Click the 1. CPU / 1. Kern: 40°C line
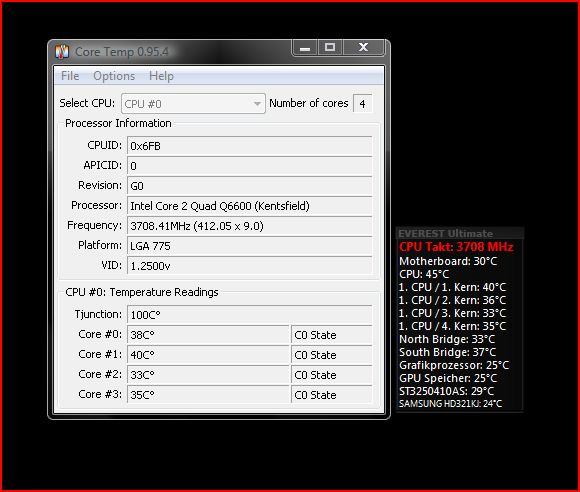The image size is (580, 492). 452,287
